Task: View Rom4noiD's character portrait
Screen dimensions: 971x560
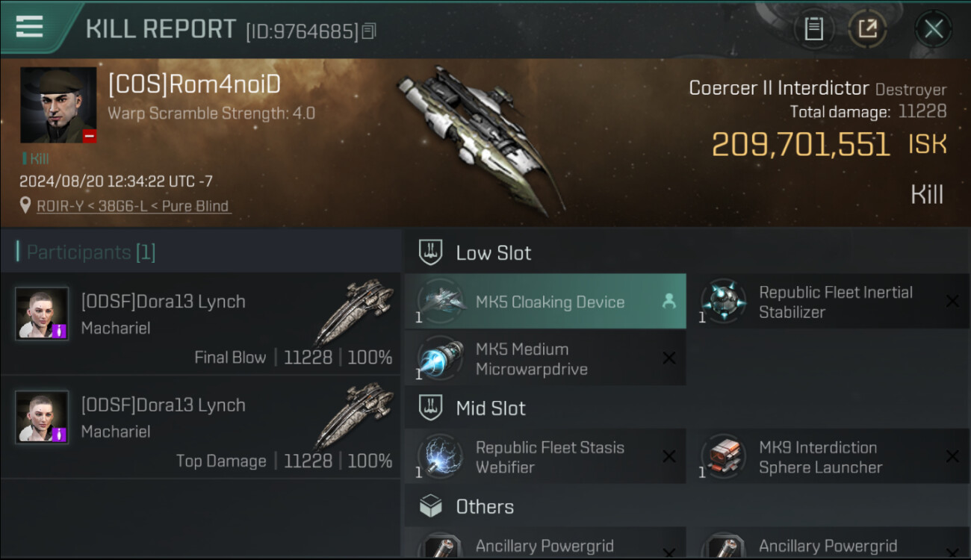Action: tap(58, 105)
